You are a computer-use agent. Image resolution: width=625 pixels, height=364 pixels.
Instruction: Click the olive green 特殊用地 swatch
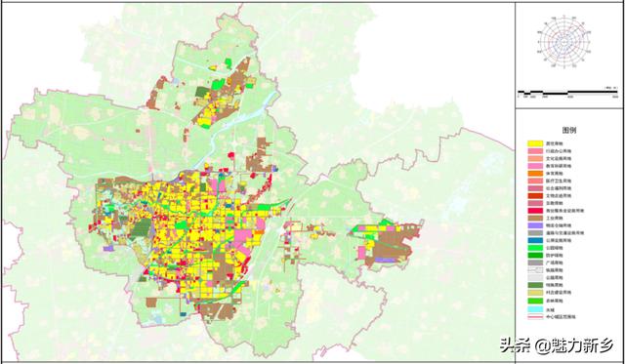(x=535, y=285)
